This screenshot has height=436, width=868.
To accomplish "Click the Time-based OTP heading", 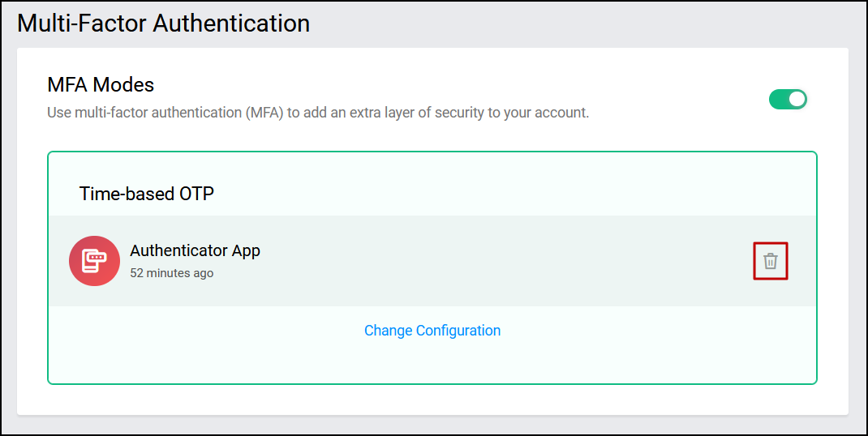I will point(147,193).
